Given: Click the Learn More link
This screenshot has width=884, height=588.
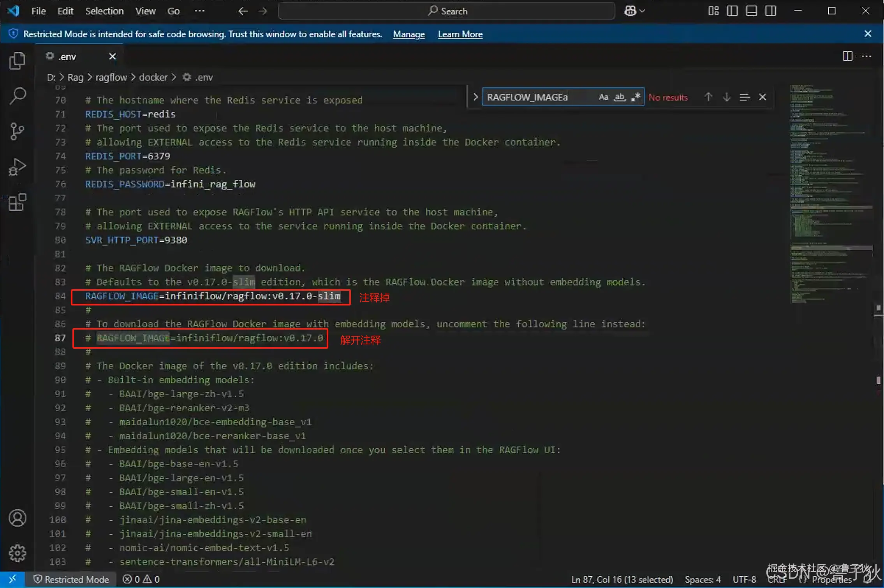Looking at the screenshot, I should tap(460, 34).
